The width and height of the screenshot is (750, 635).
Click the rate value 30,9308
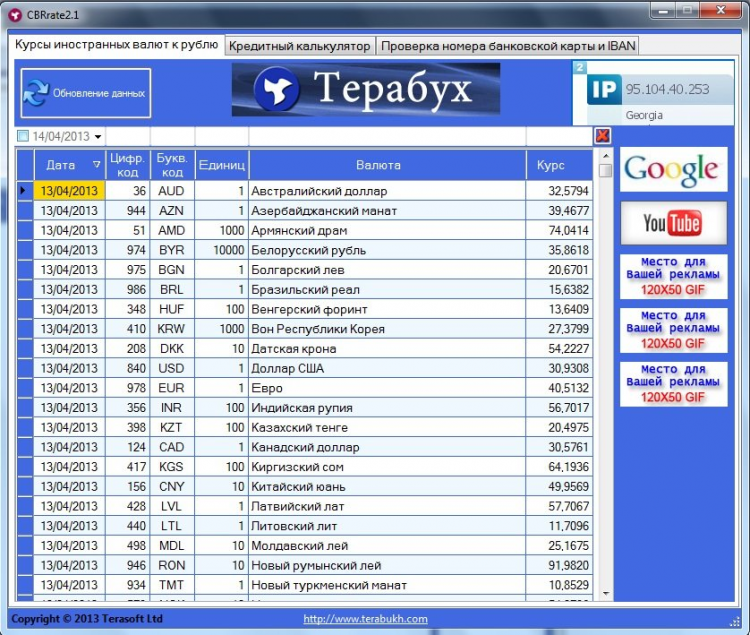click(559, 368)
